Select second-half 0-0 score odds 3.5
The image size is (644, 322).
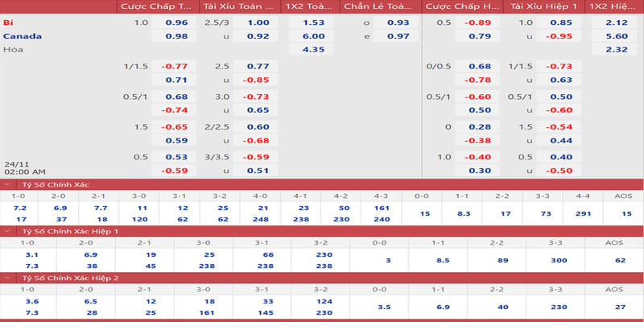[379, 306]
